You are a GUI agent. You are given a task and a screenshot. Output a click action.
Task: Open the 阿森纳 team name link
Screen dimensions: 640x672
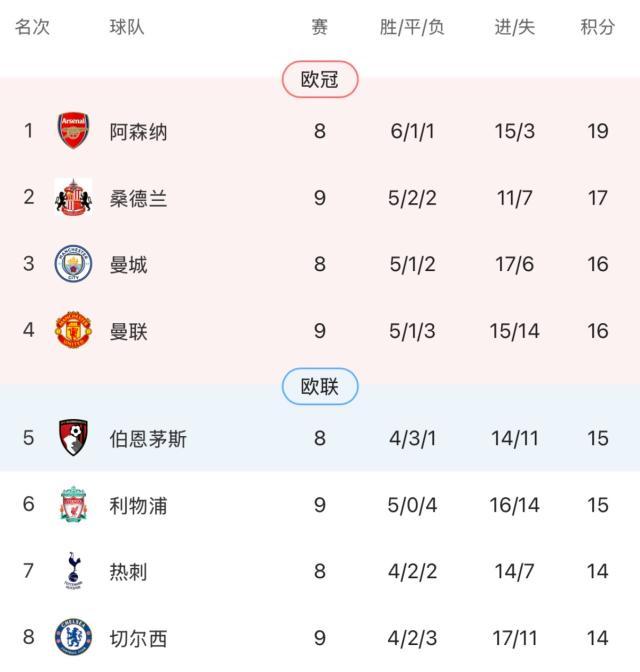tap(138, 131)
